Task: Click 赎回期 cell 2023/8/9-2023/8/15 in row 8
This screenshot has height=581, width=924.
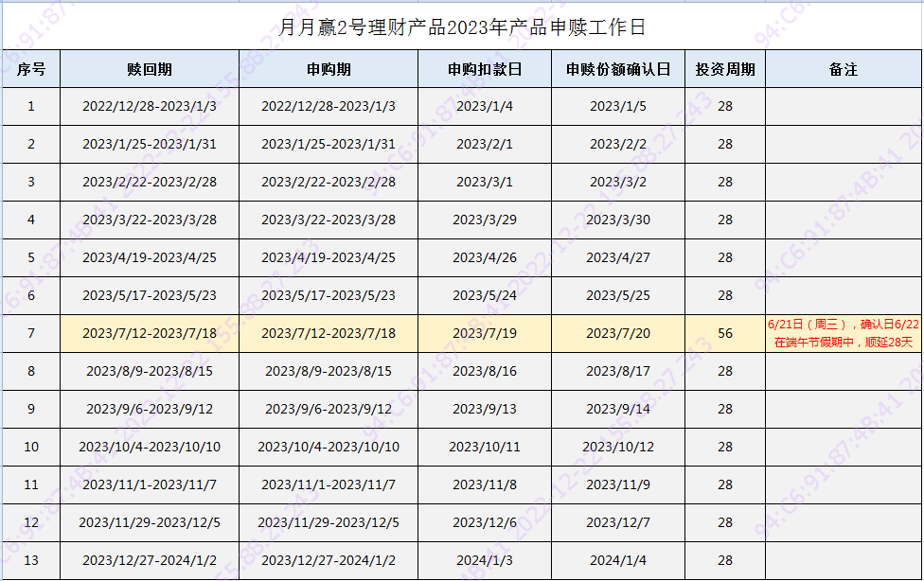Action: pyautogui.click(x=150, y=371)
